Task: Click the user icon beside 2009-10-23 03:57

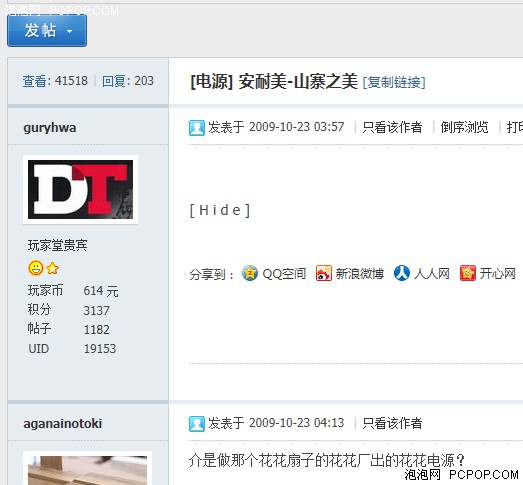Action: click(197, 128)
